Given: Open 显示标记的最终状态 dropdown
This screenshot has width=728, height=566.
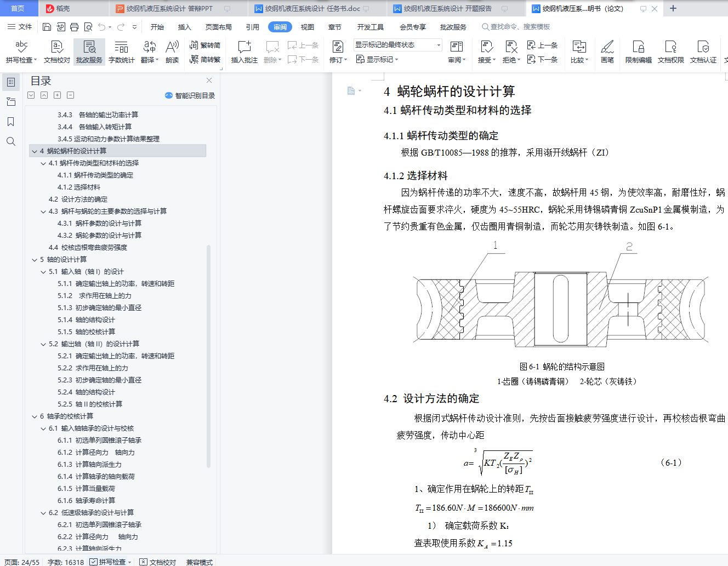Looking at the screenshot, I should pos(398,45).
